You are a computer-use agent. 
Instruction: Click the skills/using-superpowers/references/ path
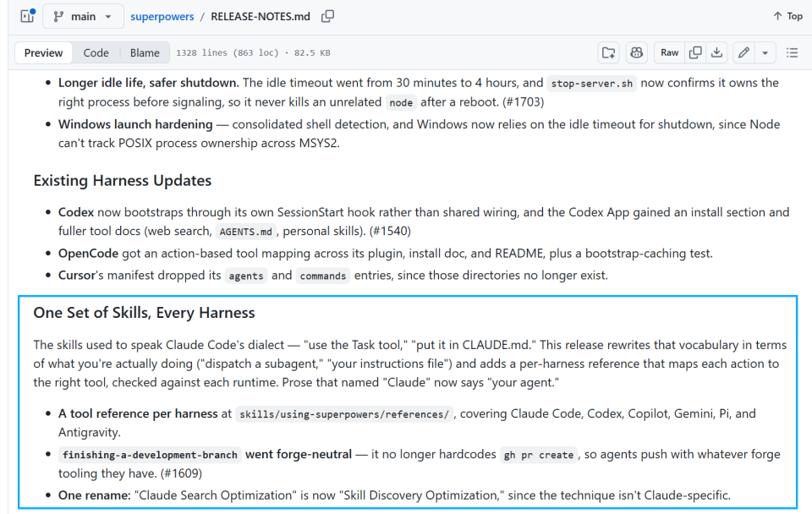344,414
